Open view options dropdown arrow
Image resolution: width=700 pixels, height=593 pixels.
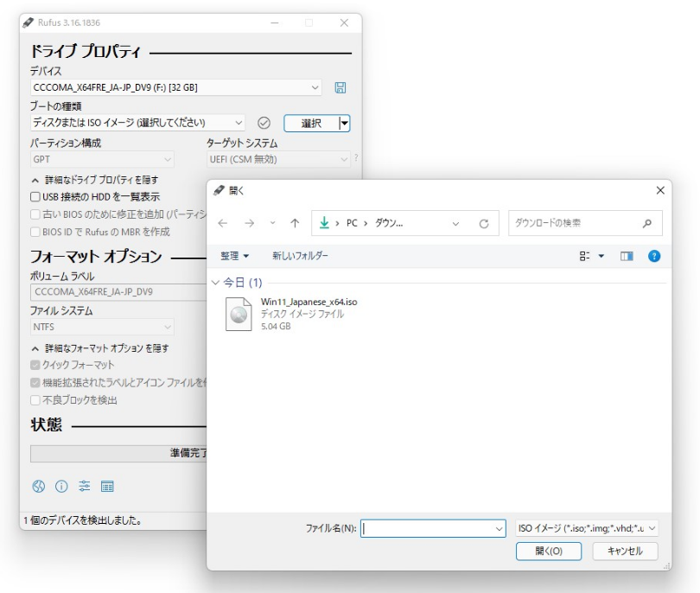[601, 256]
